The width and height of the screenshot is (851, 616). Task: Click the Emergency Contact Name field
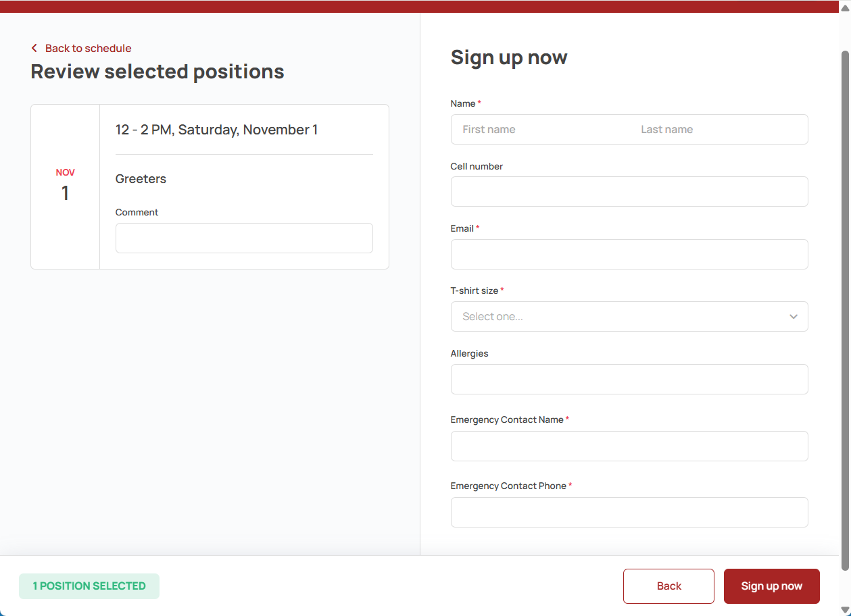[x=629, y=446]
